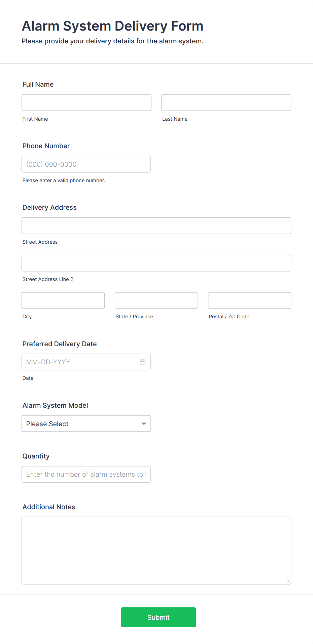
Task: Click the Postal / Zip Code field
Action: (x=250, y=300)
